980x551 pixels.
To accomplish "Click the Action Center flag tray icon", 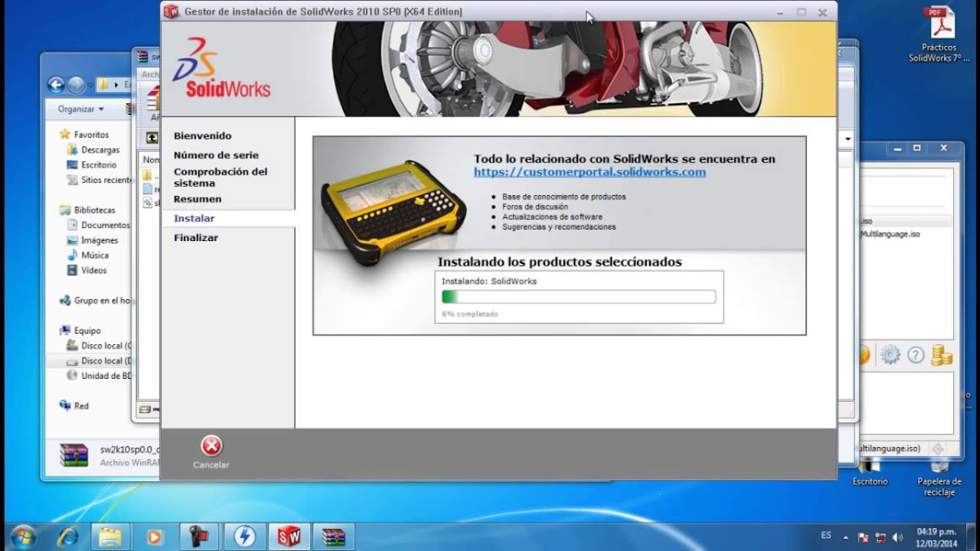I will click(863, 536).
